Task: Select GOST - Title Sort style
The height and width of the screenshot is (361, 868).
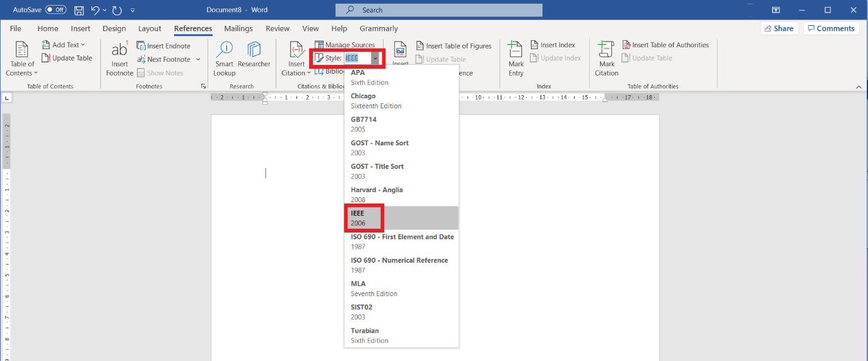Action: 401,171
